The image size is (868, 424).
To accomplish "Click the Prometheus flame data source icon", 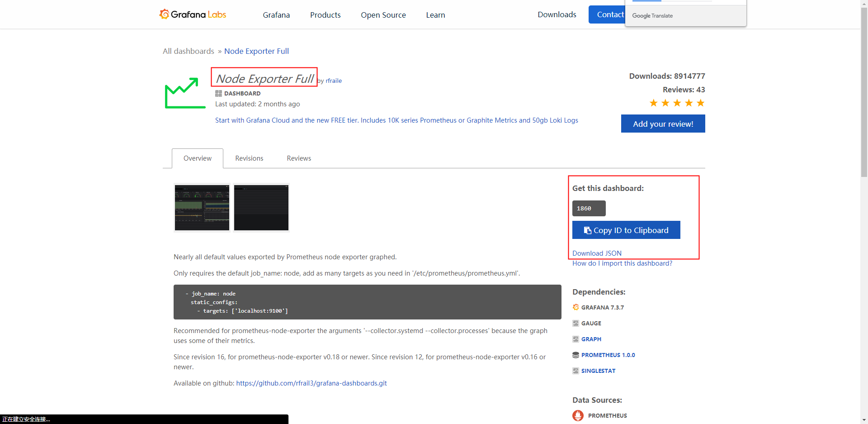I will [x=578, y=415].
